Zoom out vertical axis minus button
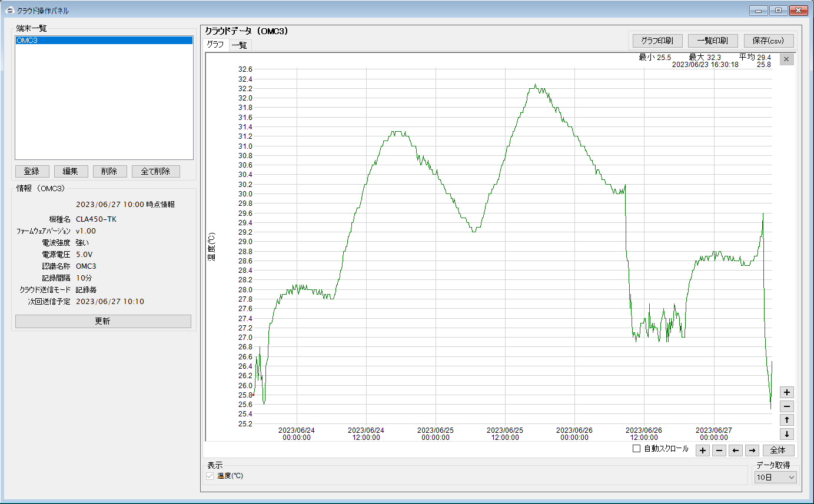The width and height of the screenshot is (814, 504). point(787,406)
